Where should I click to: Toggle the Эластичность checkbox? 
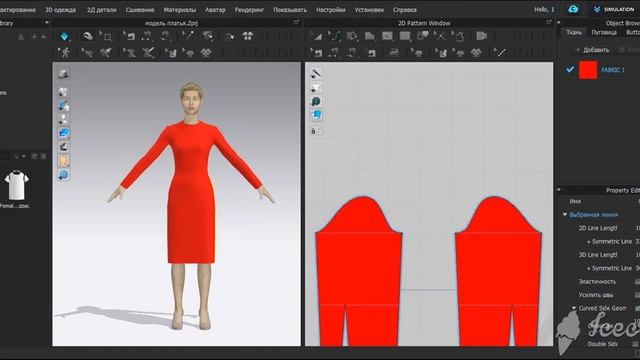638,282
